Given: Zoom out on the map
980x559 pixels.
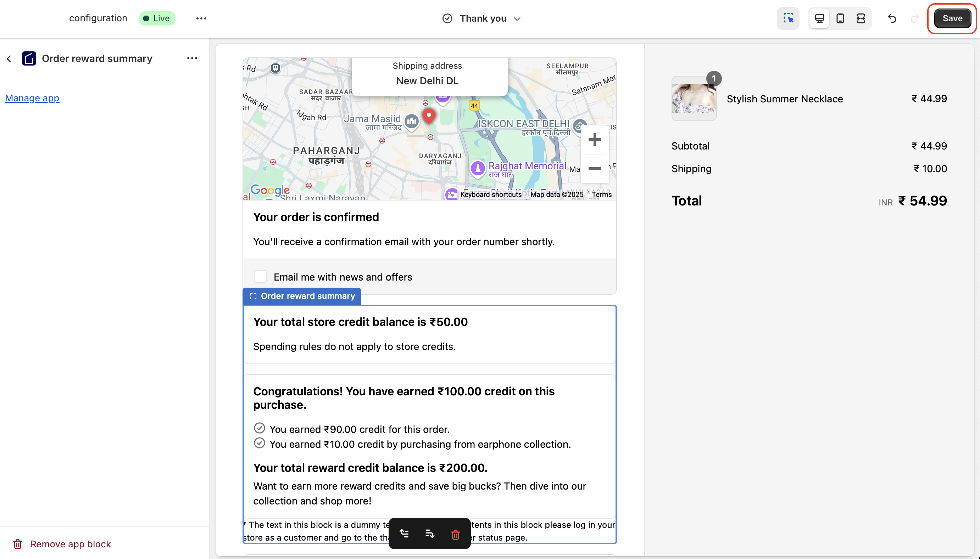Looking at the screenshot, I should click(x=594, y=169).
